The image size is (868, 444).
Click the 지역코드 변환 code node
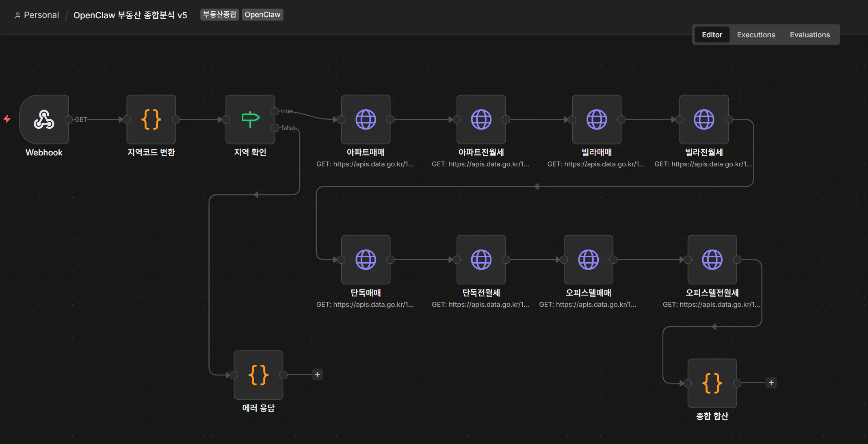point(151,119)
